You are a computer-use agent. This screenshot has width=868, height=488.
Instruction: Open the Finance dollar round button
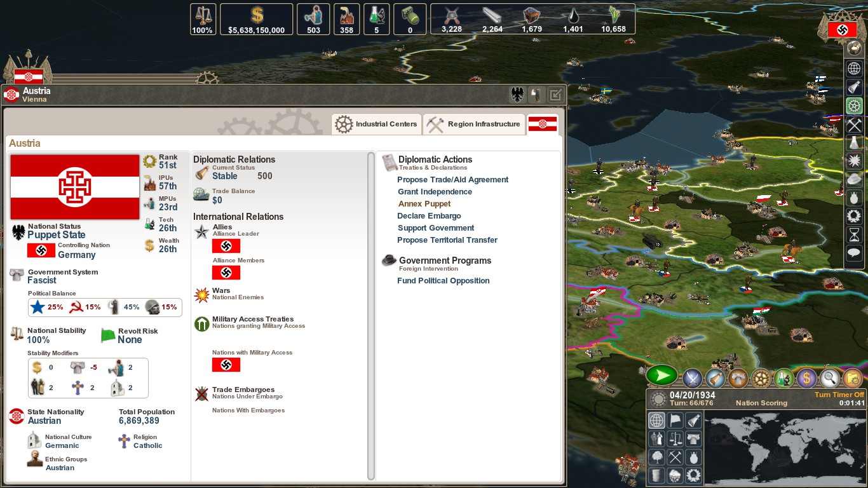point(806,379)
